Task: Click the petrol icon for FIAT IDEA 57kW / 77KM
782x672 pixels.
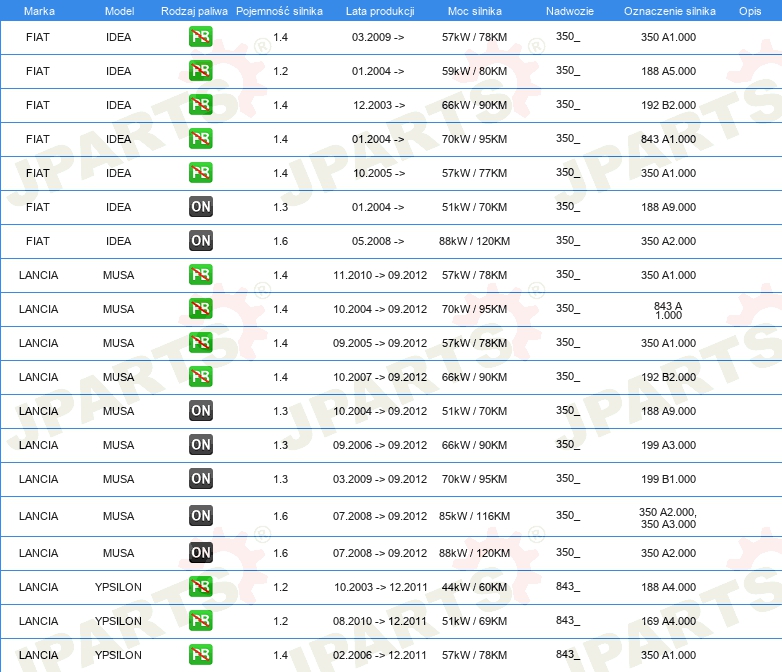Action: (200, 173)
